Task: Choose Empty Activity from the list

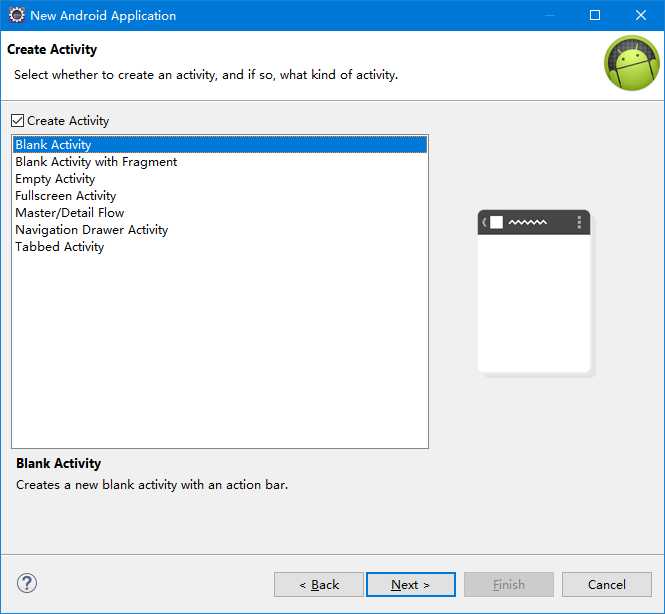Action: tap(220, 179)
